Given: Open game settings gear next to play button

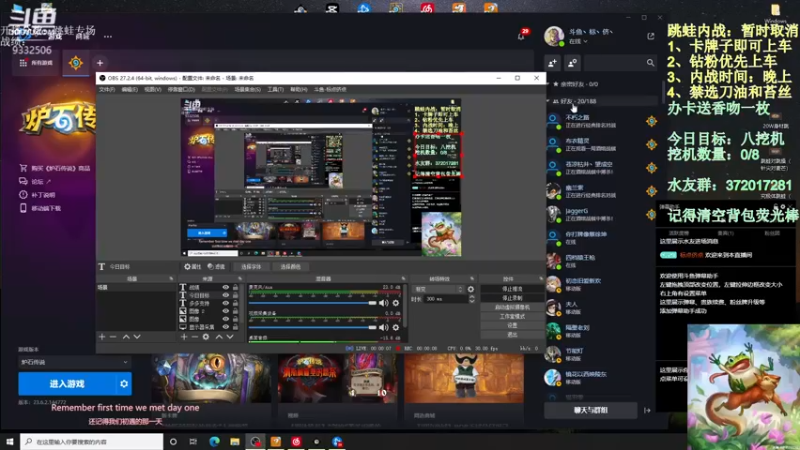Looking at the screenshot, I should (x=124, y=384).
